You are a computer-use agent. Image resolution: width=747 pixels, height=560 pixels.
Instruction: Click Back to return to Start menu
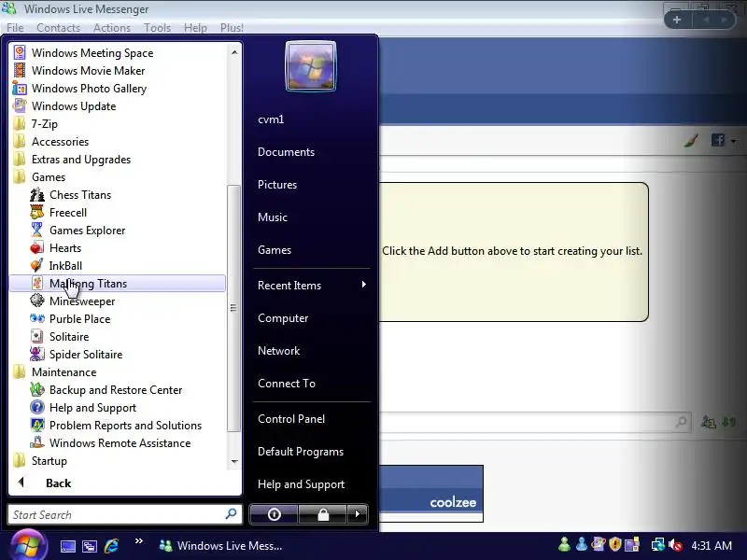coord(58,483)
